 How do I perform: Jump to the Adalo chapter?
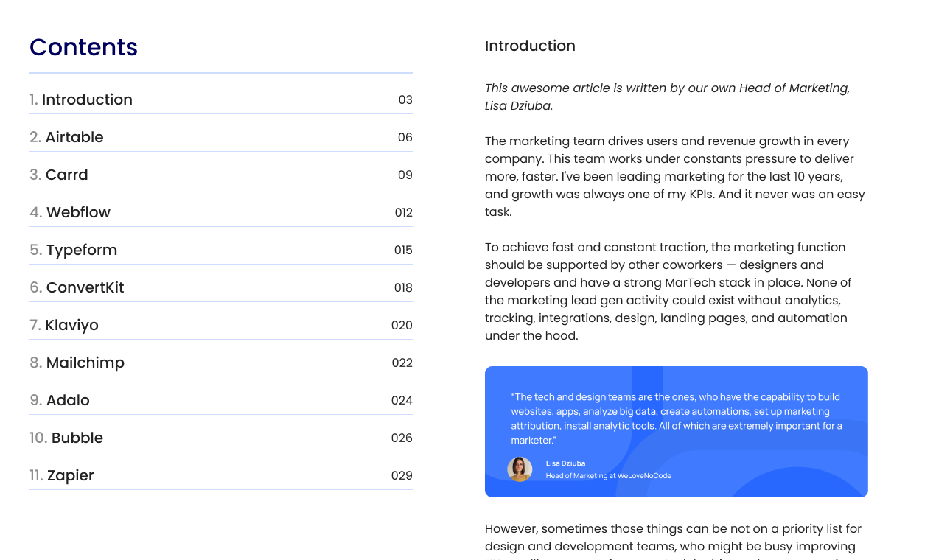(x=221, y=400)
